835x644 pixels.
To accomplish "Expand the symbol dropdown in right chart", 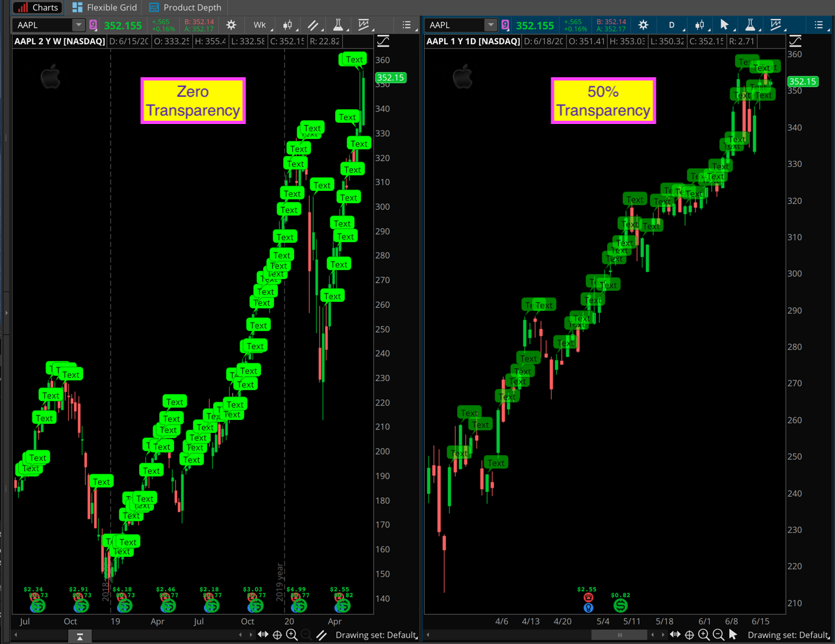I will [x=491, y=25].
